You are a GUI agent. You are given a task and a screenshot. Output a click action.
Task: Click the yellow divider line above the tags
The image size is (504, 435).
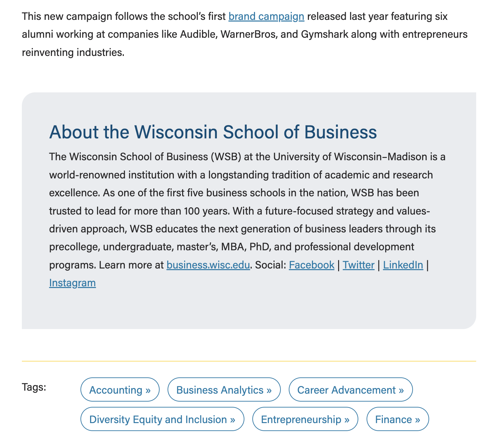tap(249, 361)
